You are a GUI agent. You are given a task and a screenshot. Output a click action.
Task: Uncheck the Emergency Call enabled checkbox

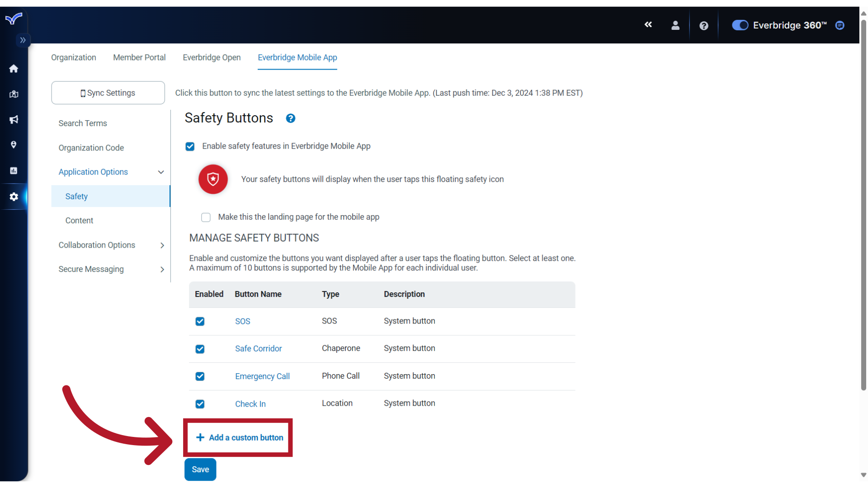(x=200, y=376)
